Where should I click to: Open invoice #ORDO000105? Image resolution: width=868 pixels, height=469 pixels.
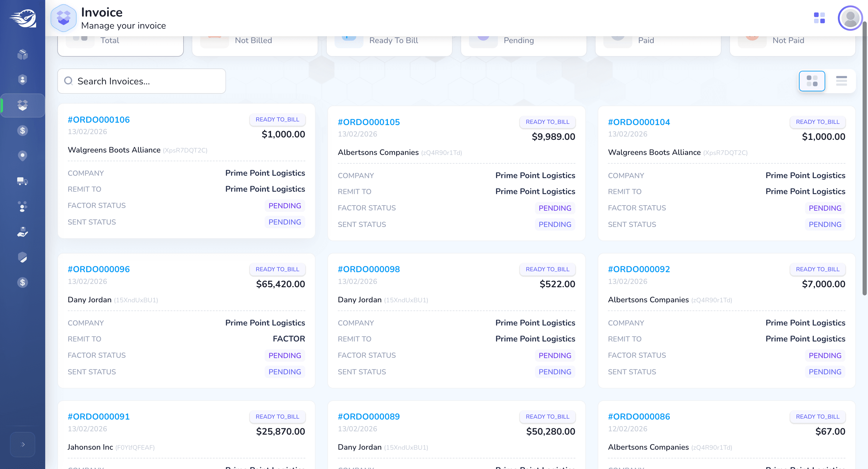(x=369, y=122)
